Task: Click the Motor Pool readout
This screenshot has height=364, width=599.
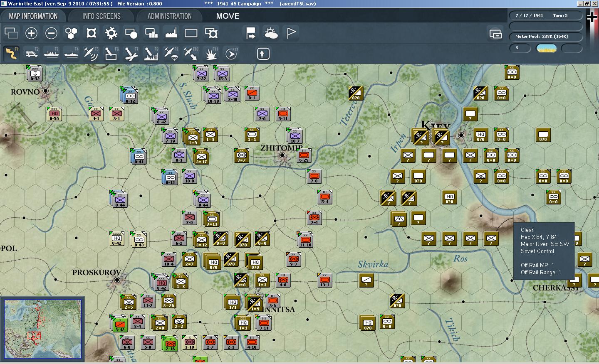Action: click(x=545, y=37)
